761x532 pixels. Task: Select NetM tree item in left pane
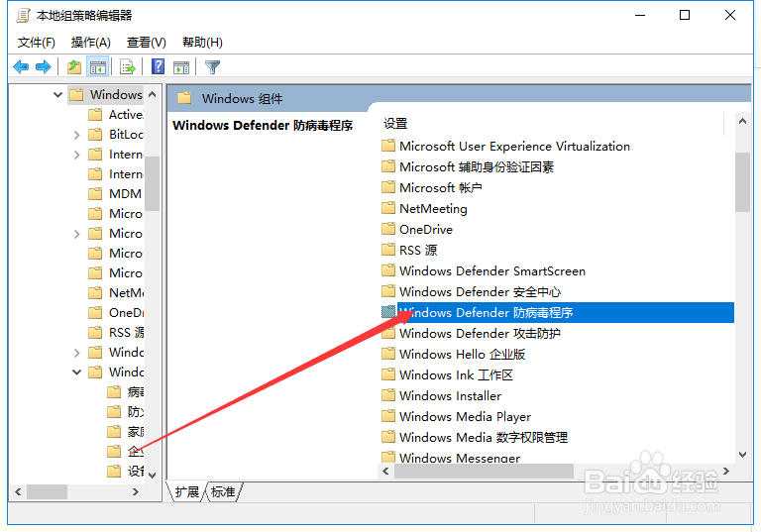116,292
